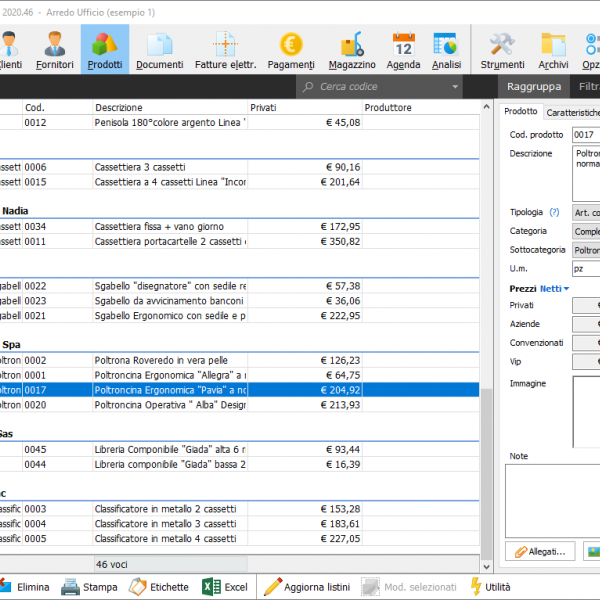This screenshot has height=600, width=600.
Task: Select row 0023 Sgabello da avvicinamento
Action: (x=240, y=301)
